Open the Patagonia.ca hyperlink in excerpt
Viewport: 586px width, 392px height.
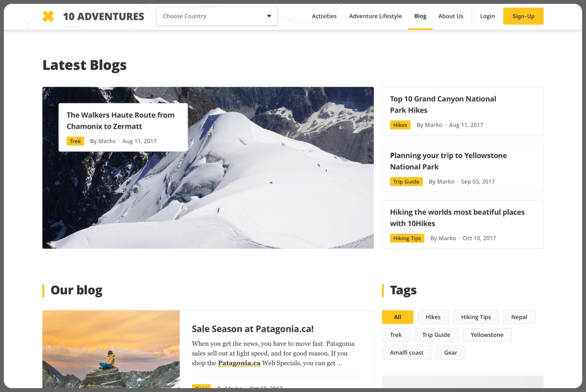point(239,363)
